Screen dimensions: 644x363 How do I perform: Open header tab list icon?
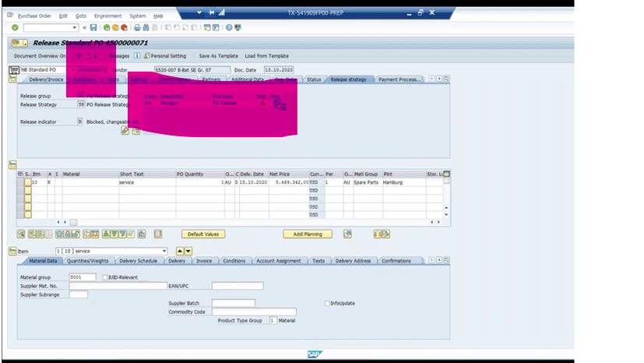(x=446, y=79)
